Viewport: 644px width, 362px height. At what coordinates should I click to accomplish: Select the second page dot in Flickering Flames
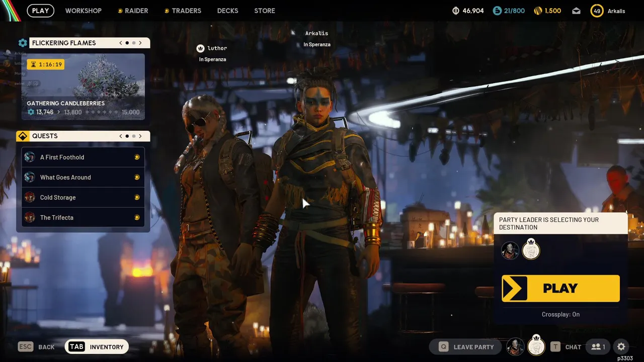(134, 43)
